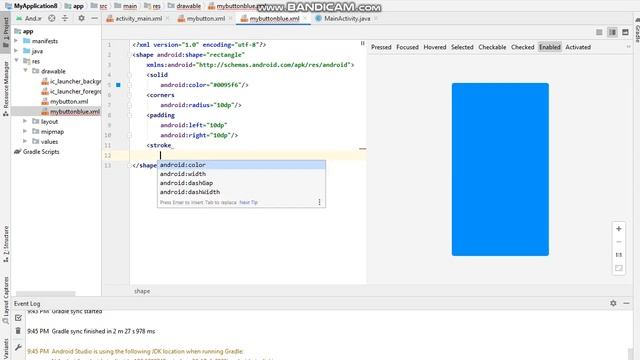The height and width of the screenshot is (360, 640).
Task: Open the Layout Captures sidebar tab
Action: [6, 300]
